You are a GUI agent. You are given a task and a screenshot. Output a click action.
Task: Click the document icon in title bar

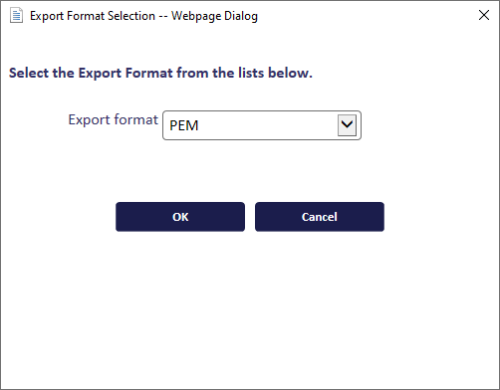tap(16, 16)
